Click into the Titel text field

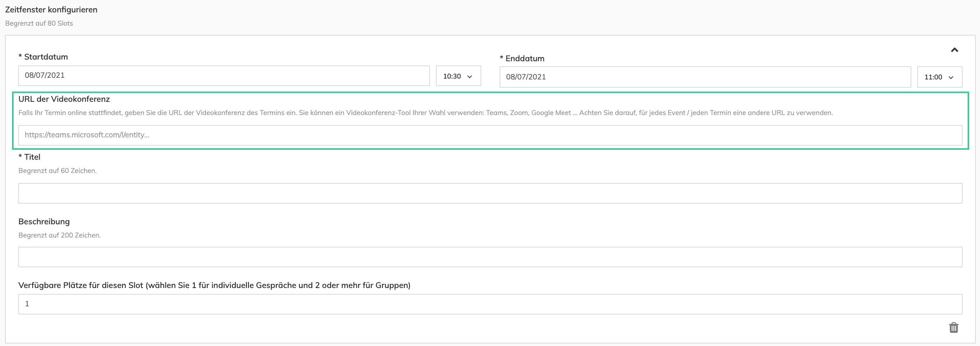490,193
